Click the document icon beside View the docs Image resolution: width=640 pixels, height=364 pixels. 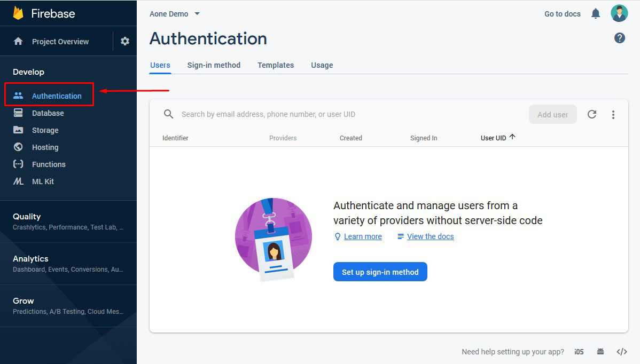tap(401, 236)
